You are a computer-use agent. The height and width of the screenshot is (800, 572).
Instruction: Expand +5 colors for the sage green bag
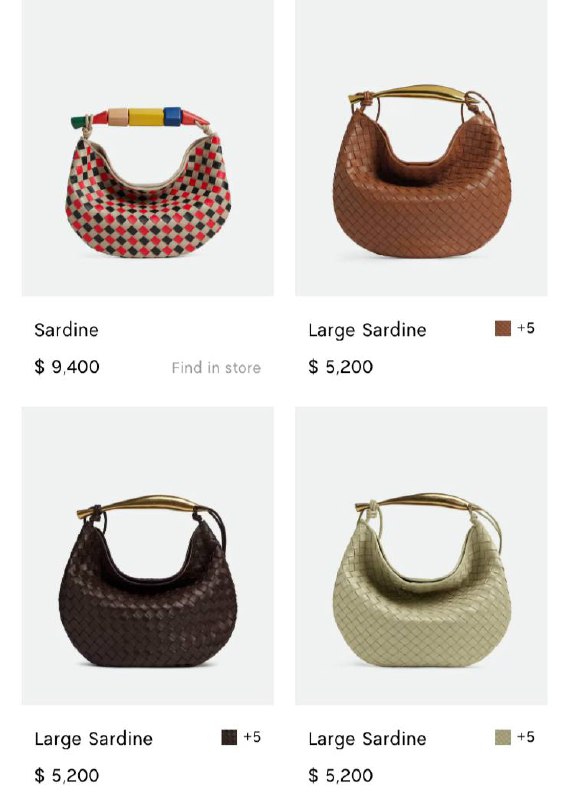pos(526,737)
